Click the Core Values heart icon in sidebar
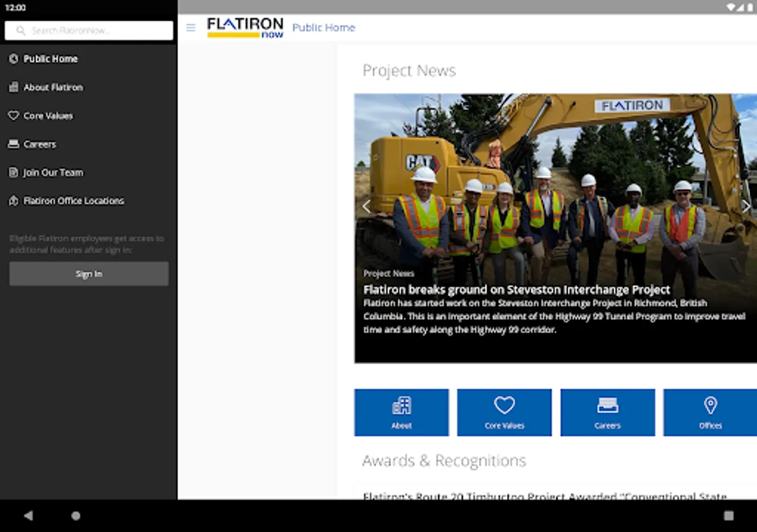Screen dimensions: 757x532 [x=13, y=115]
